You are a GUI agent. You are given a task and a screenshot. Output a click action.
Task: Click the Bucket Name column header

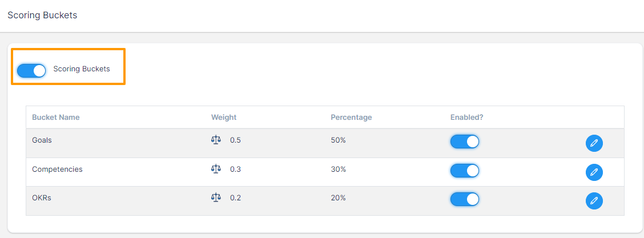point(56,118)
